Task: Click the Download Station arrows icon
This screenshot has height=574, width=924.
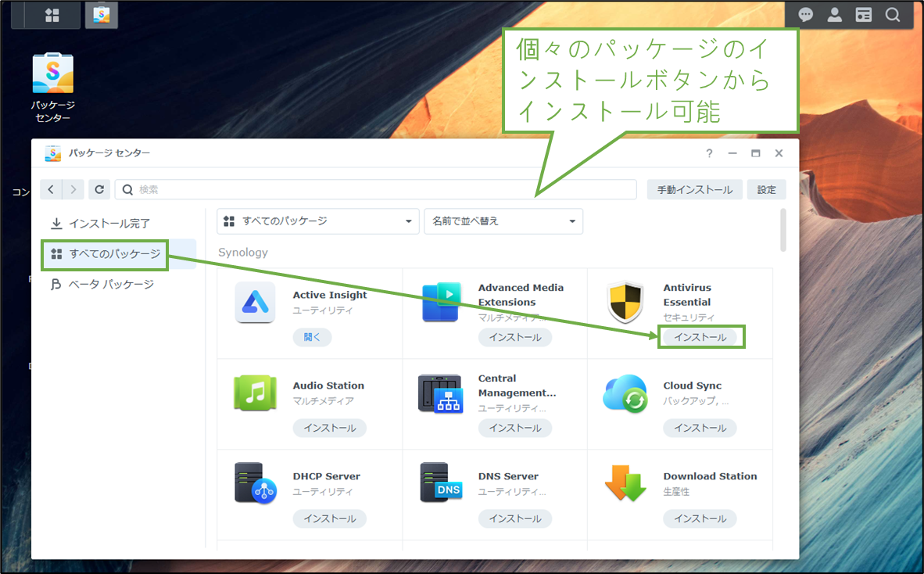Action: pyautogui.click(x=625, y=483)
